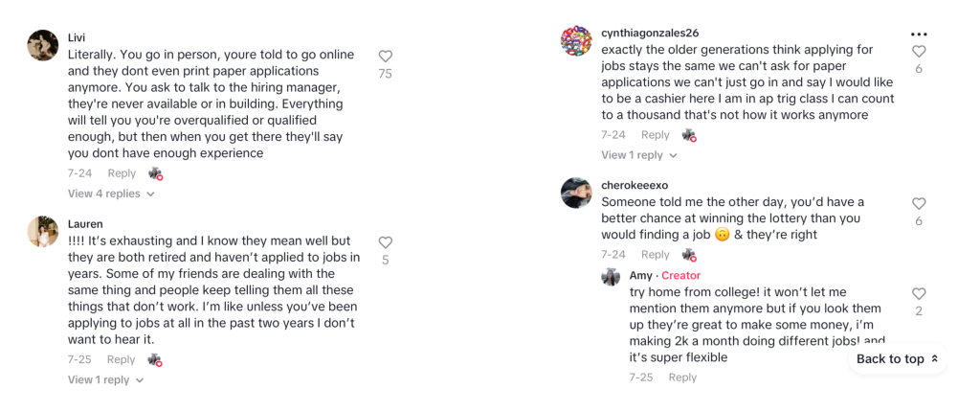The height and width of the screenshot is (412, 980).
Task: Reply to Livi's comment
Action: pyautogui.click(x=122, y=173)
